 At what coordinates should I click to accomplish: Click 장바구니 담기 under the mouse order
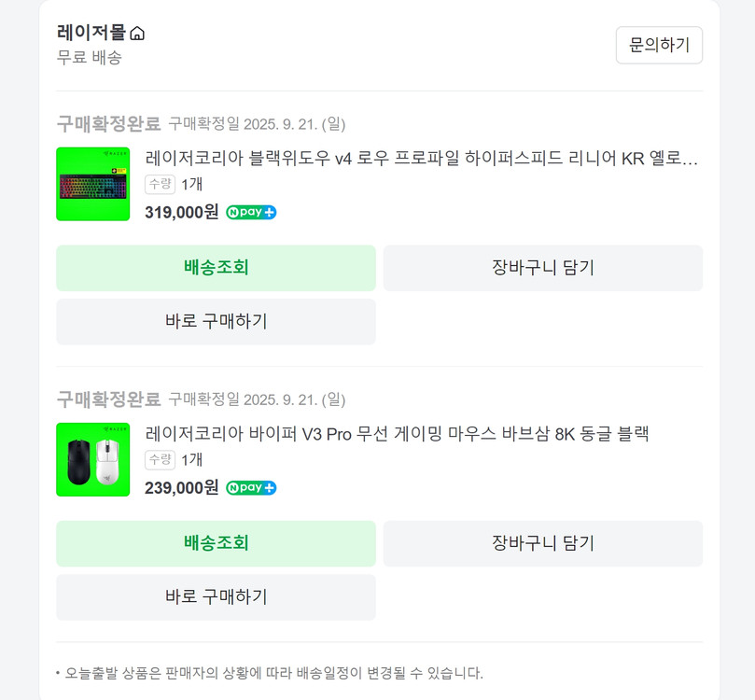(541, 543)
